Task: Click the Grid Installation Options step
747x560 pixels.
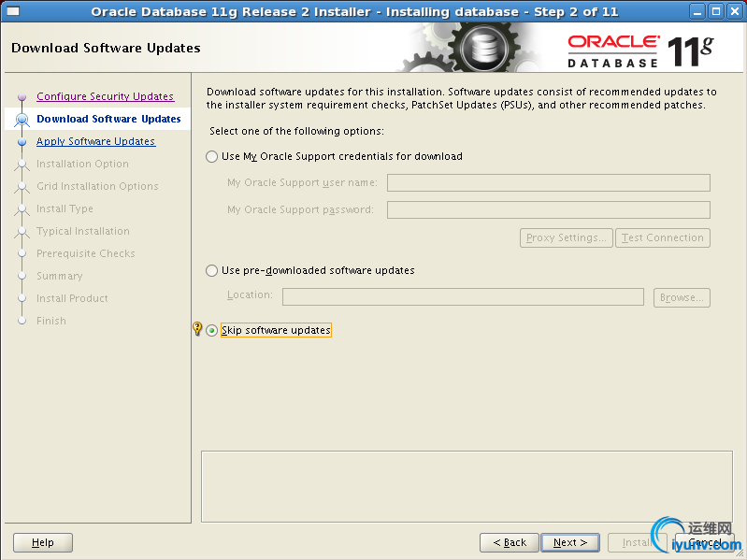Action: pos(97,186)
